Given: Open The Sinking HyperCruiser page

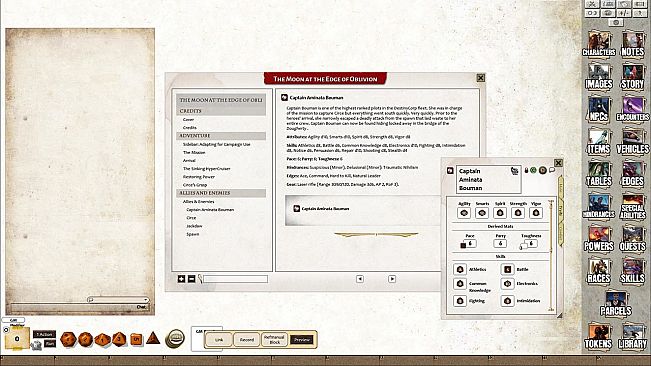Looking at the screenshot, I should [x=206, y=168].
